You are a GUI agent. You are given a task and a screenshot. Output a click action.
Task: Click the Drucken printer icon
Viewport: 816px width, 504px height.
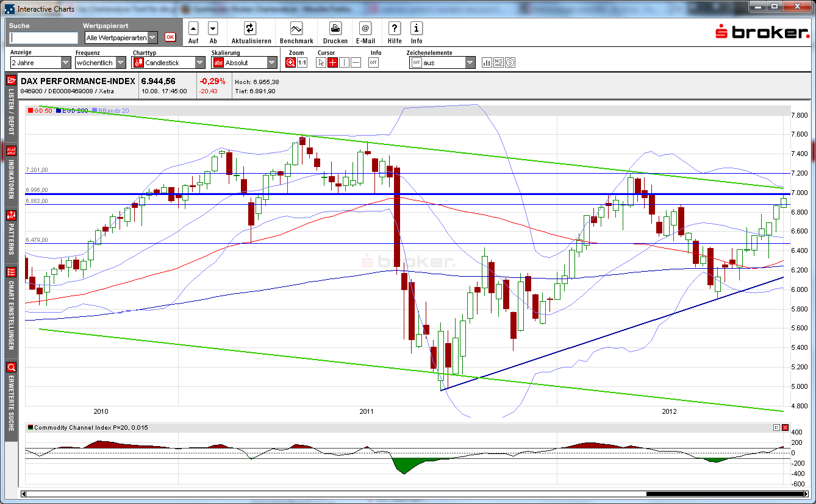point(335,28)
